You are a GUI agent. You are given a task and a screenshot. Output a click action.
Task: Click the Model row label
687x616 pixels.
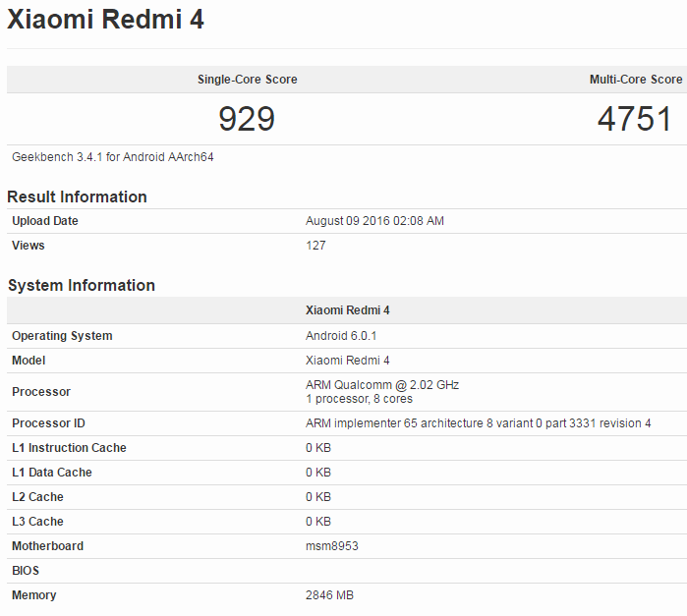(29, 361)
